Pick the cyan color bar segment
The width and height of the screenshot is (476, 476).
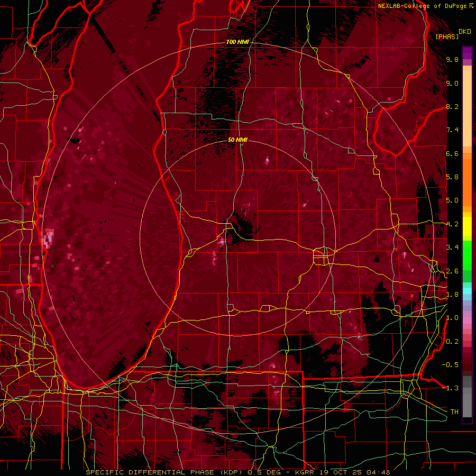[x=467, y=291]
